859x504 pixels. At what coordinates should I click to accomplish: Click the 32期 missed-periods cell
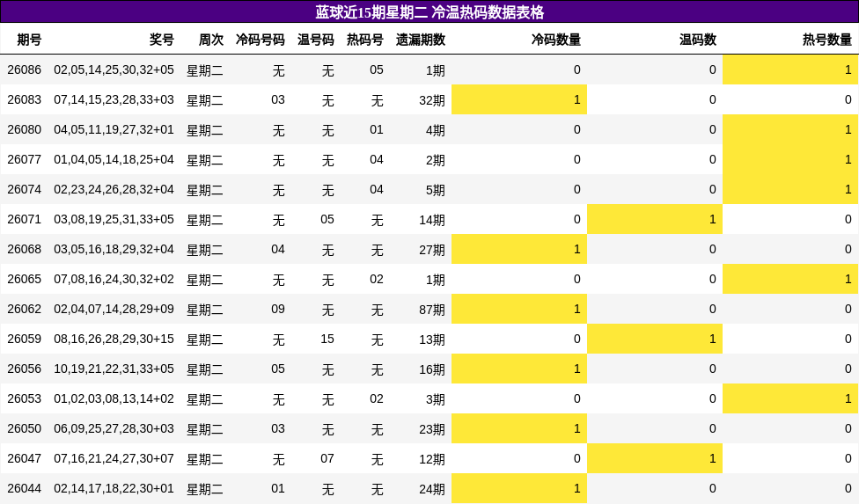coord(432,100)
